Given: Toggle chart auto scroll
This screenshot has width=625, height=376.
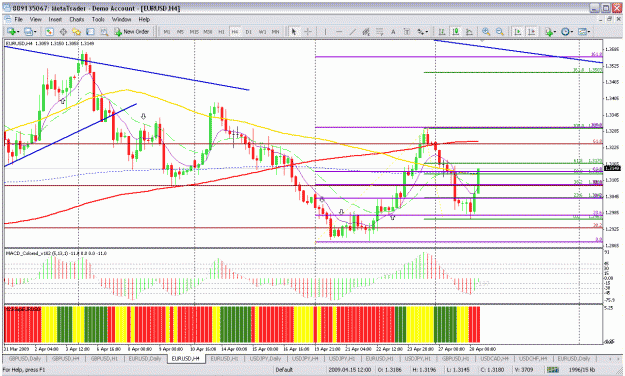Looking at the screenshot, I should click(x=518, y=31).
